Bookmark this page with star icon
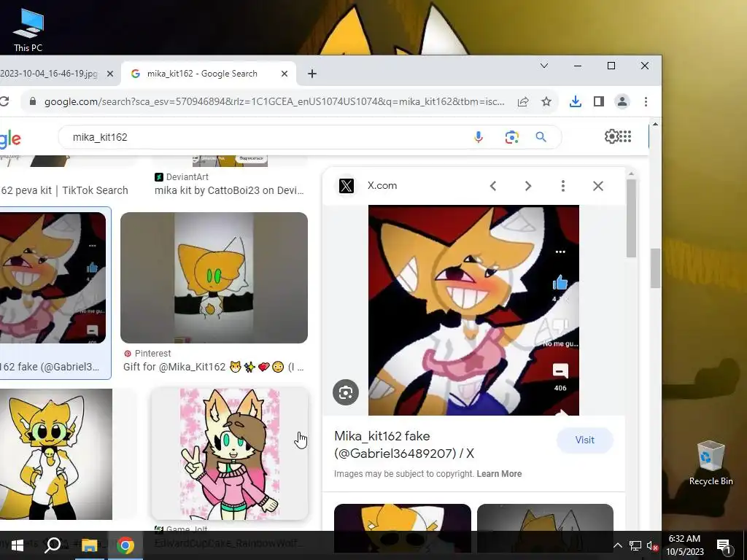747x560 pixels. (546, 101)
